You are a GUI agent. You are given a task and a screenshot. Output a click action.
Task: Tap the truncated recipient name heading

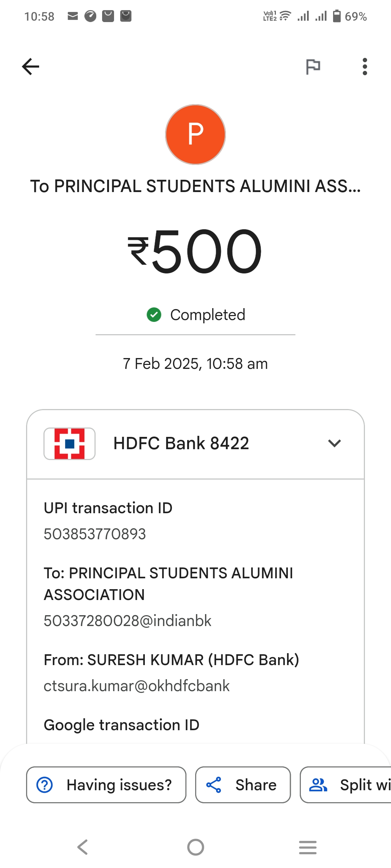click(195, 186)
